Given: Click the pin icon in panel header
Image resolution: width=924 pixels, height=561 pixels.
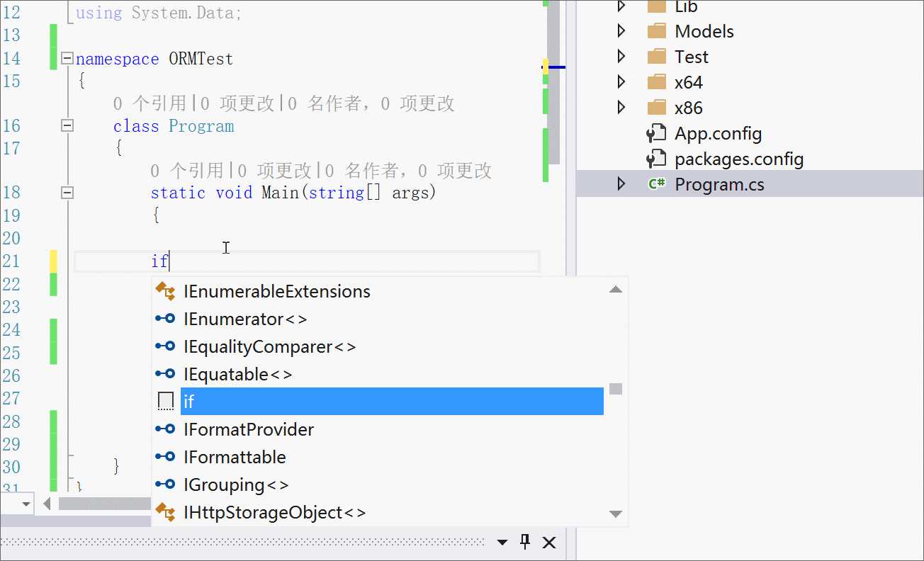Looking at the screenshot, I should 525,542.
